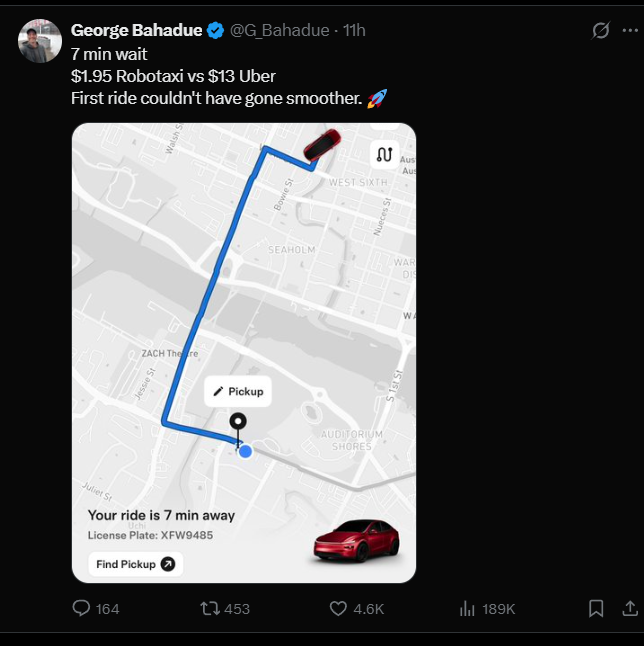The image size is (644, 646).
Task: Open George Bahadue's profile avatar
Action: (x=40, y=41)
